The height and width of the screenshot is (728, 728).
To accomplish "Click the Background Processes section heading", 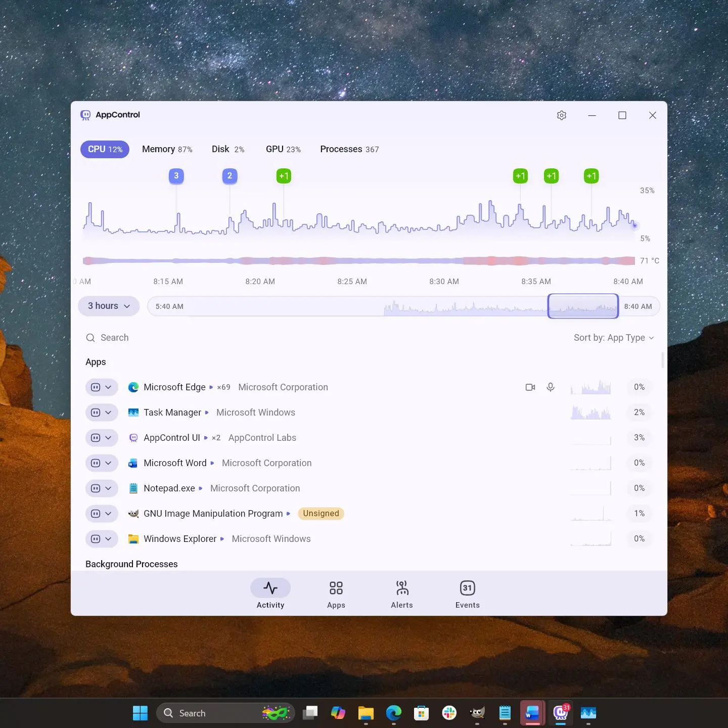I will click(131, 564).
